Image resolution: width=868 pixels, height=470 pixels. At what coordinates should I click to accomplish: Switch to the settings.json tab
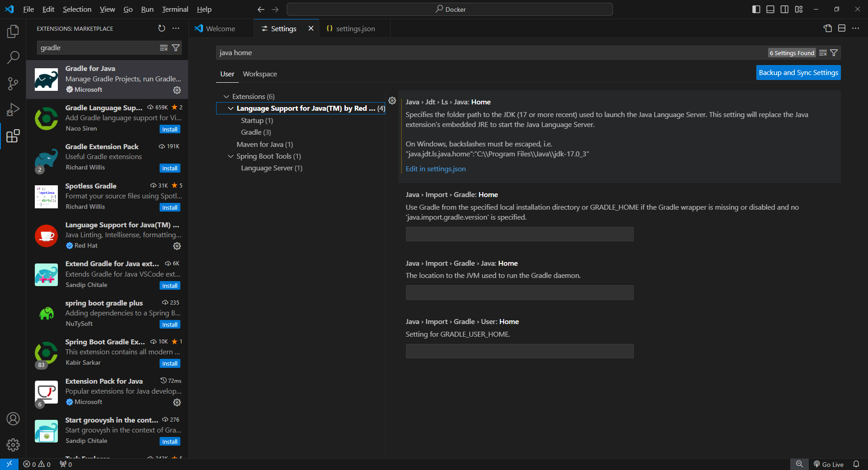[355, 28]
